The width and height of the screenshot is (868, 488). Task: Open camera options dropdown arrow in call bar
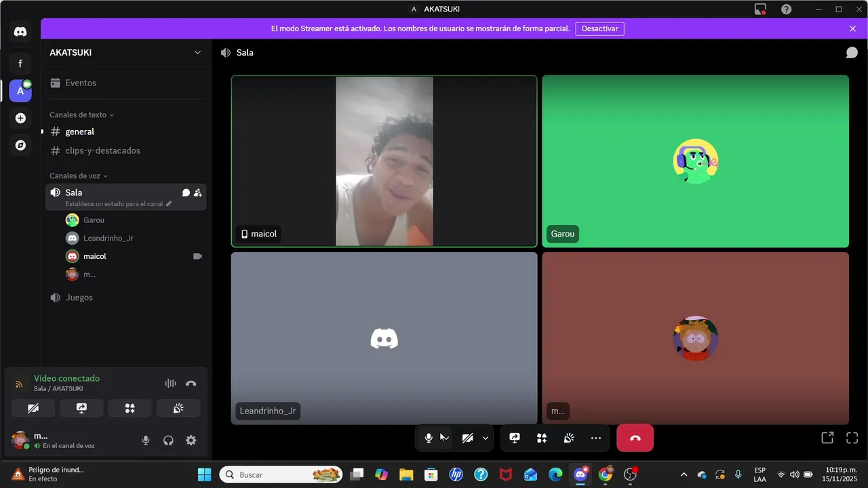point(486,438)
